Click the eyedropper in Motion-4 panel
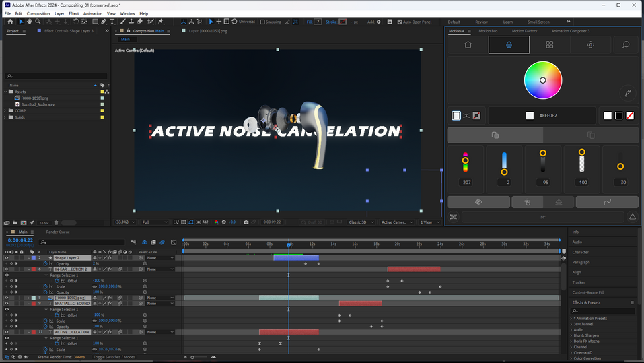This screenshot has height=363, width=644. coord(628,93)
